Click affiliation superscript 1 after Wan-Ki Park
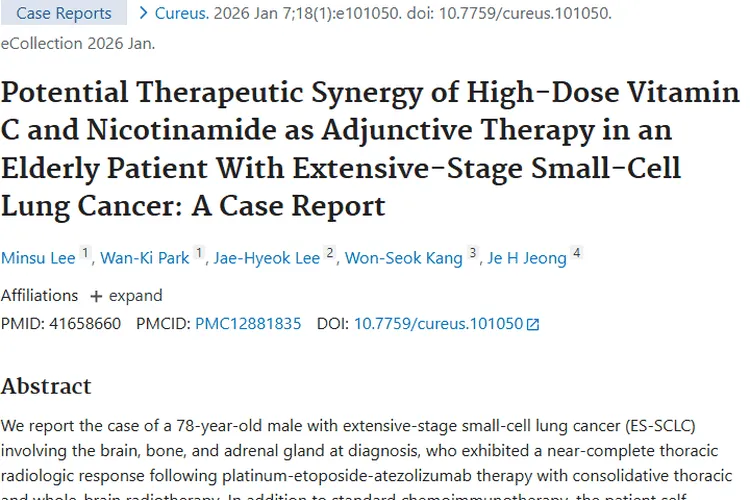The image size is (750, 500). 200,254
